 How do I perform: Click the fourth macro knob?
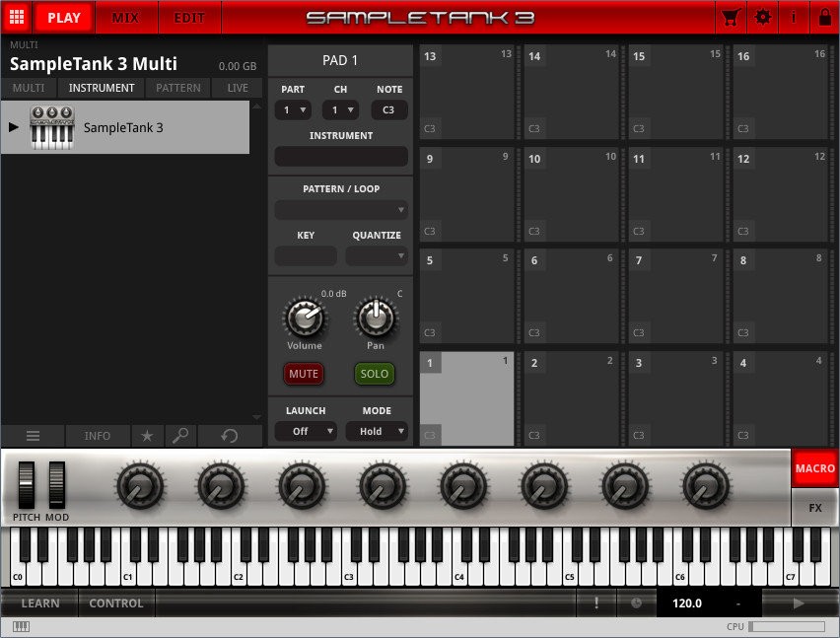[x=383, y=486]
